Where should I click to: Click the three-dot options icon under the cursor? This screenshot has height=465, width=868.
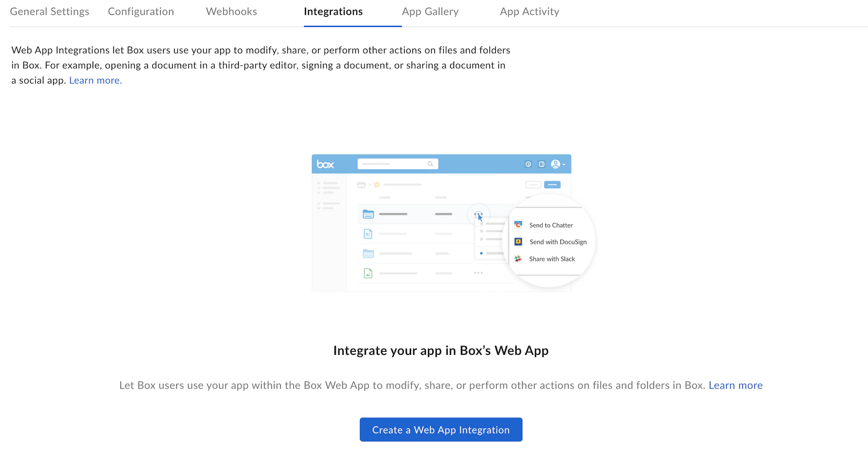point(478,214)
